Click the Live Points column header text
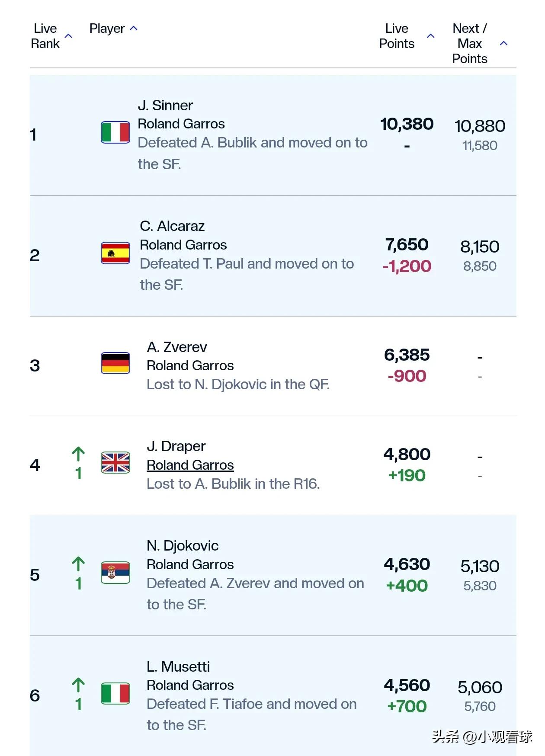This screenshot has height=756, width=545. tap(397, 36)
